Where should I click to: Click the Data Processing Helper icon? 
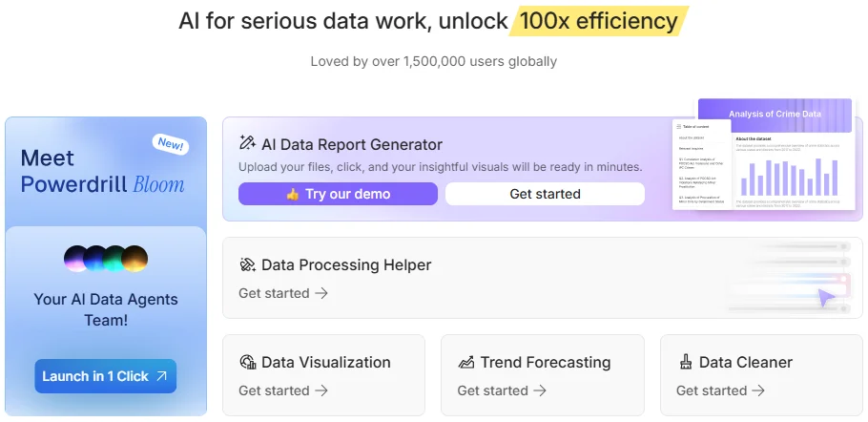247,265
